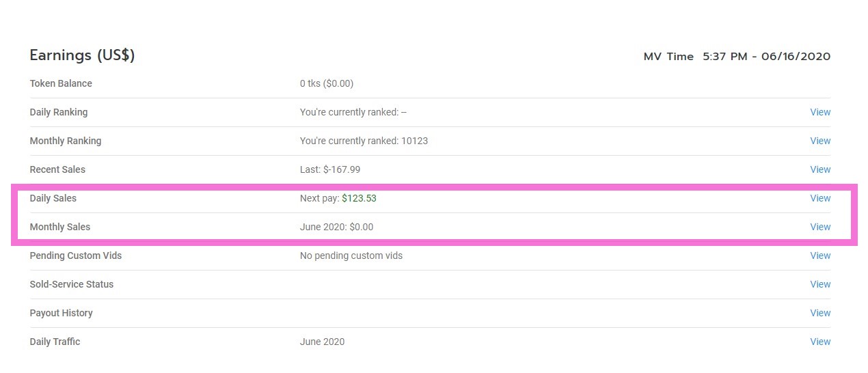
Task: Click the Earnings (US$) heading
Action: (82, 55)
